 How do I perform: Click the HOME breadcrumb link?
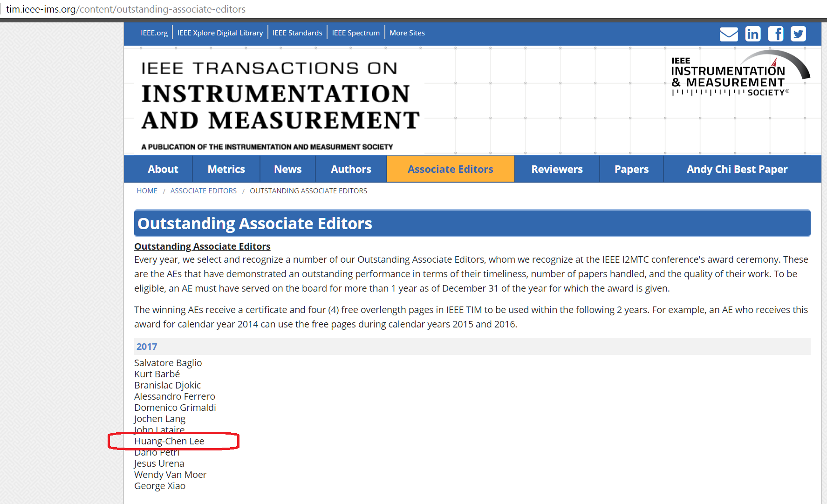[147, 191]
